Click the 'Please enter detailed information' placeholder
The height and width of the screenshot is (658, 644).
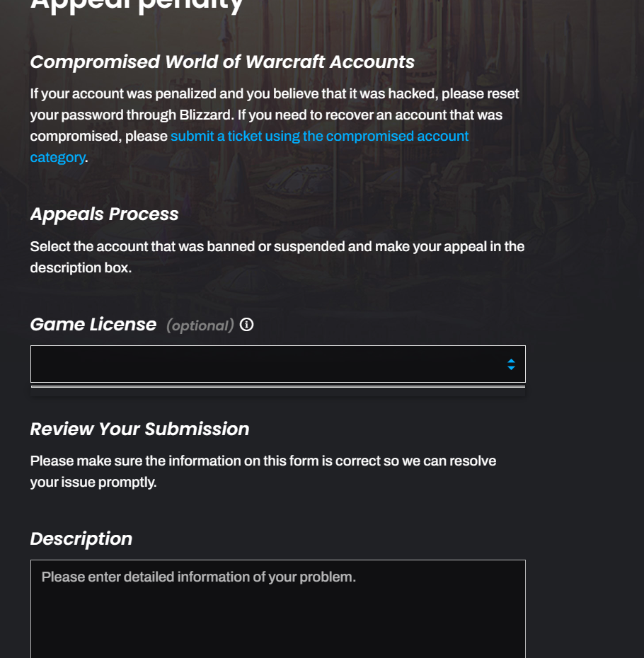199,577
